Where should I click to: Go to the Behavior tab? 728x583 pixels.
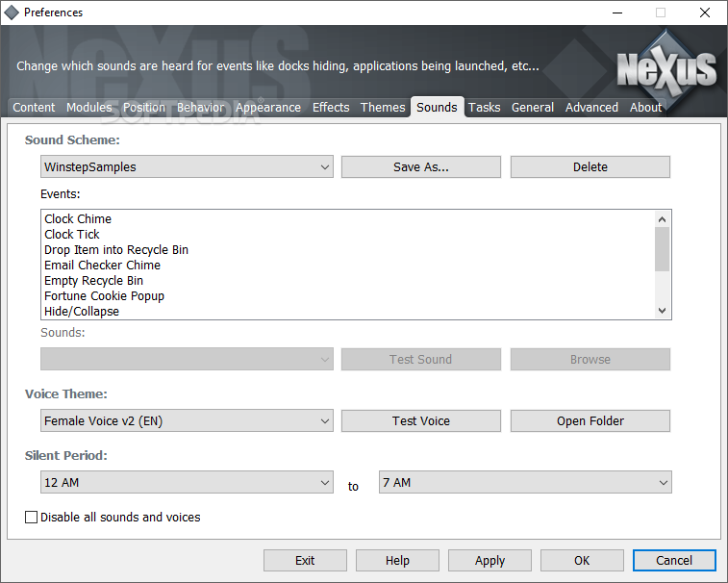[201, 108]
